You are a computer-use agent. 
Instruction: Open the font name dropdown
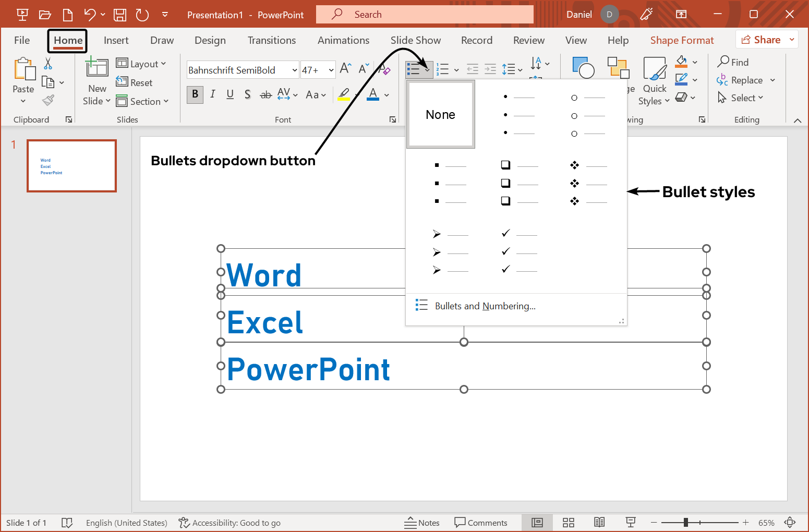[x=295, y=70]
